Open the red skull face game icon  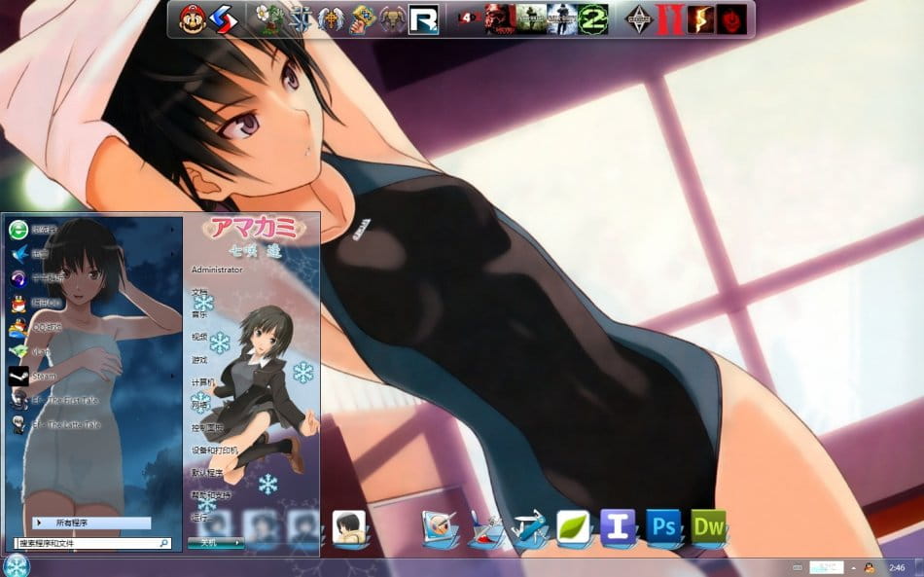500,19
